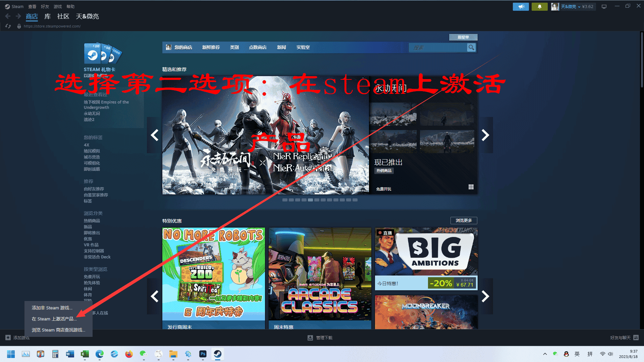Show previous special offers with left arrow
Viewport: 644px width, 362px height.
point(154,296)
